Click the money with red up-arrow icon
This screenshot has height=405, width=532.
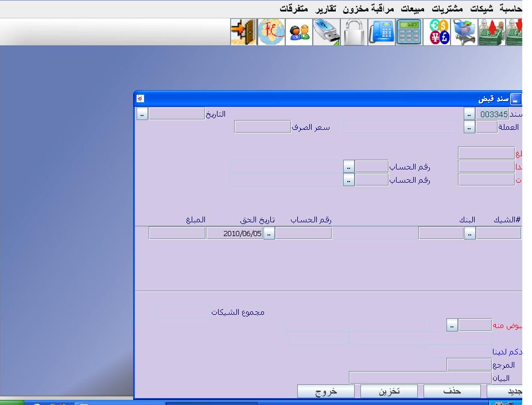pos(494,32)
